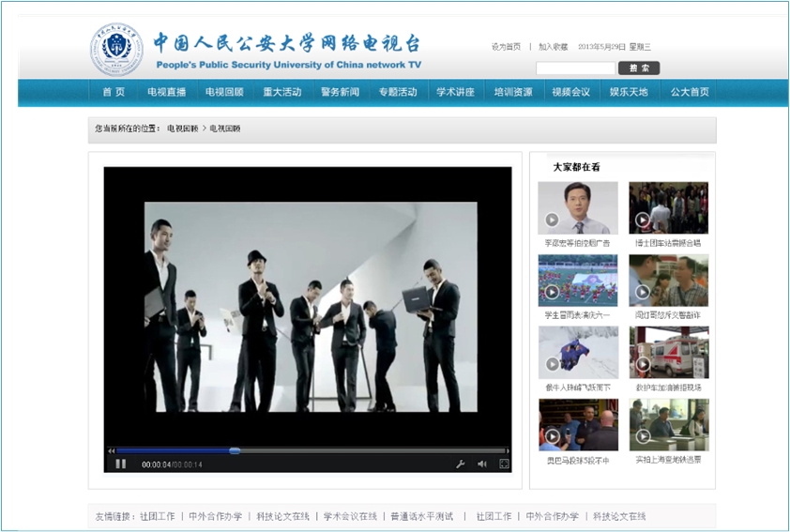The height and width of the screenshot is (532, 790).
Task: Mute the video using the speaker icon
Action: click(x=482, y=464)
